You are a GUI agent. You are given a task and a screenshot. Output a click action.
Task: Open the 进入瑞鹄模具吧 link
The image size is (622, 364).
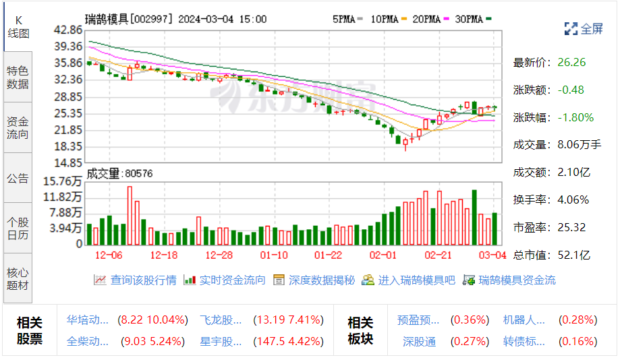416,280
